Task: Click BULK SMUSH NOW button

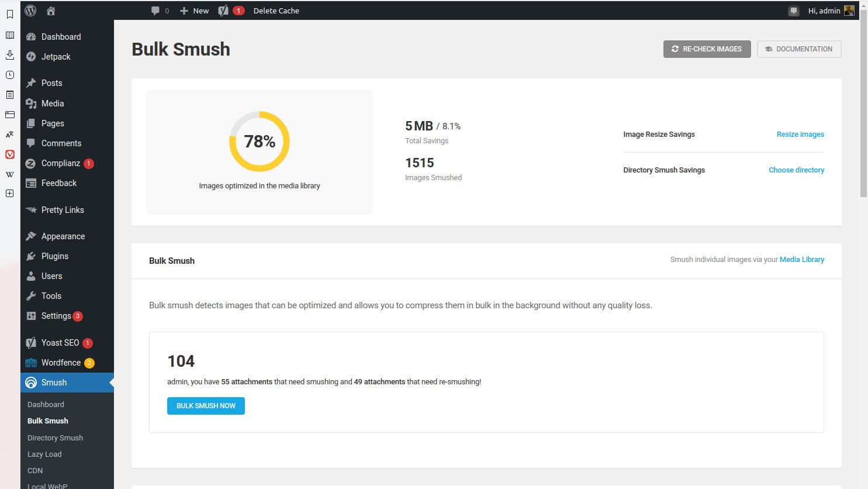Action: tap(206, 406)
